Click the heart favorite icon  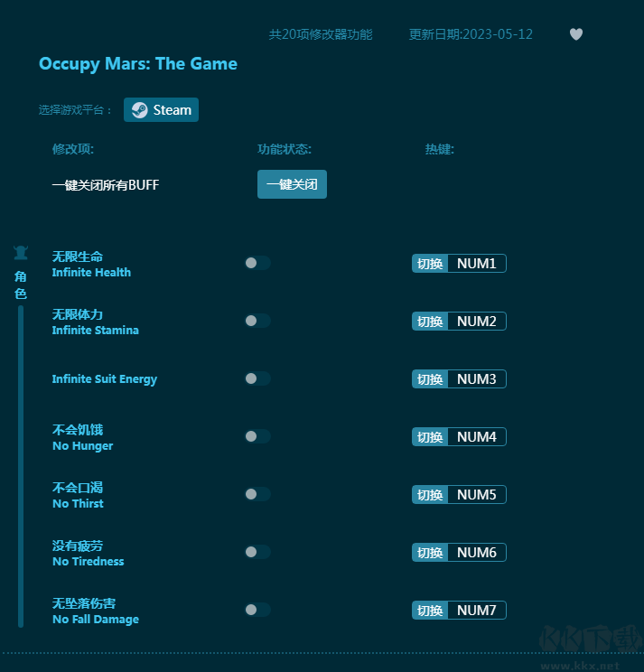576,33
